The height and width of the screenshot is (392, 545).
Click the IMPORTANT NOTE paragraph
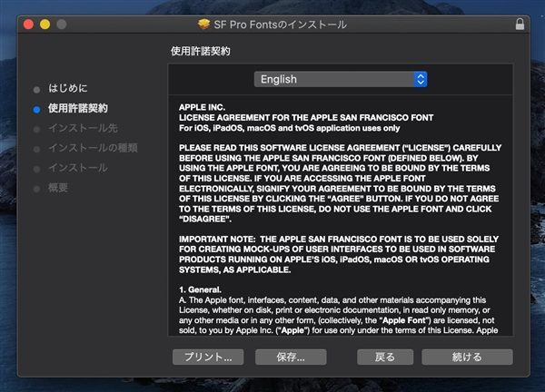coord(339,254)
